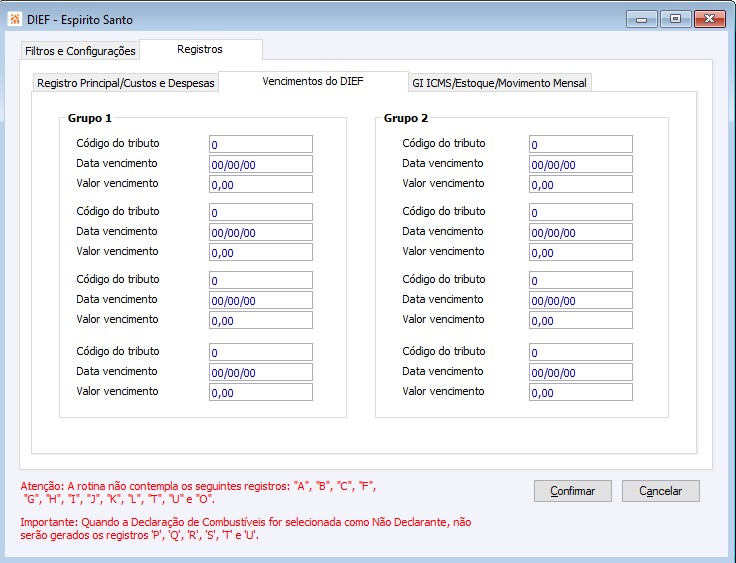Focus Grupo 1 fourth Valor vencimento field
Viewport: 736px width, 563px height.
(x=261, y=392)
